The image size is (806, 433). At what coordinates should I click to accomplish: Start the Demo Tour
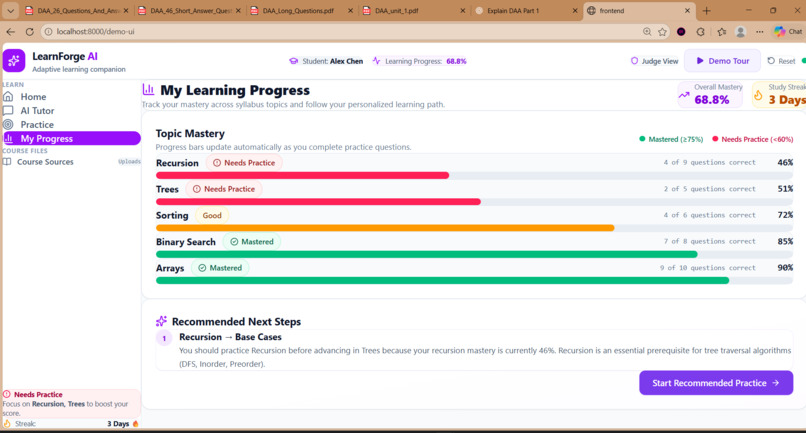[x=722, y=61]
